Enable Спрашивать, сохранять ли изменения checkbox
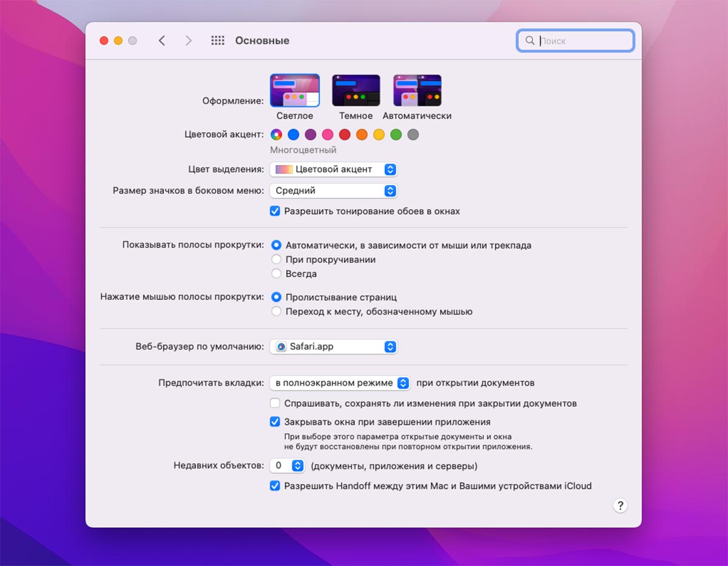 (x=275, y=403)
